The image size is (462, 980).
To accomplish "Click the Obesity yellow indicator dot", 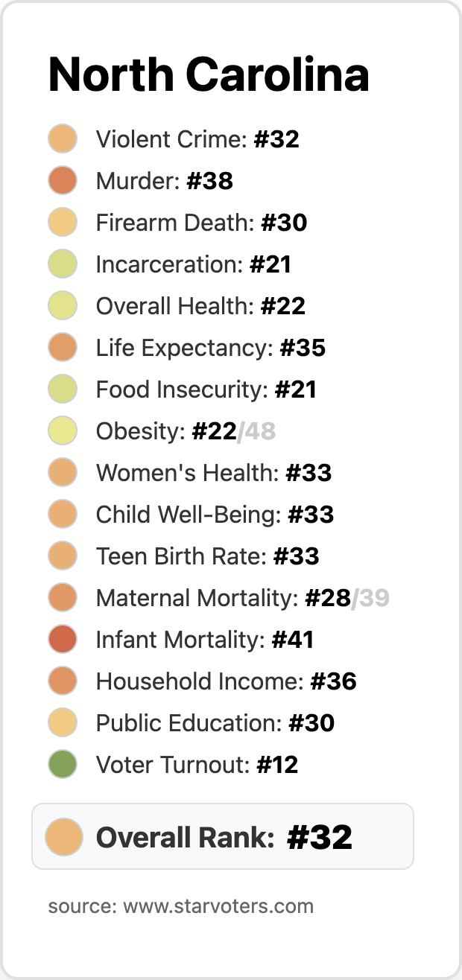I will (63, 431).
